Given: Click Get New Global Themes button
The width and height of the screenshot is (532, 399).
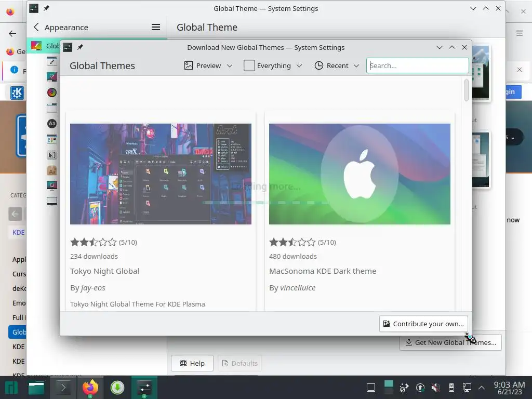Looking at the screenshot, I should (x=450, y=343).
